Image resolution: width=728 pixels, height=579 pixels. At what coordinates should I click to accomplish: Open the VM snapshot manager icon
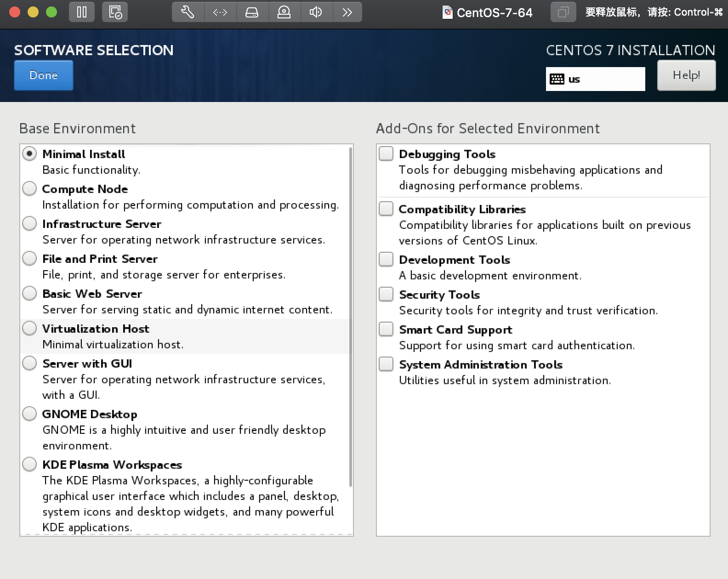coord(115,12)
